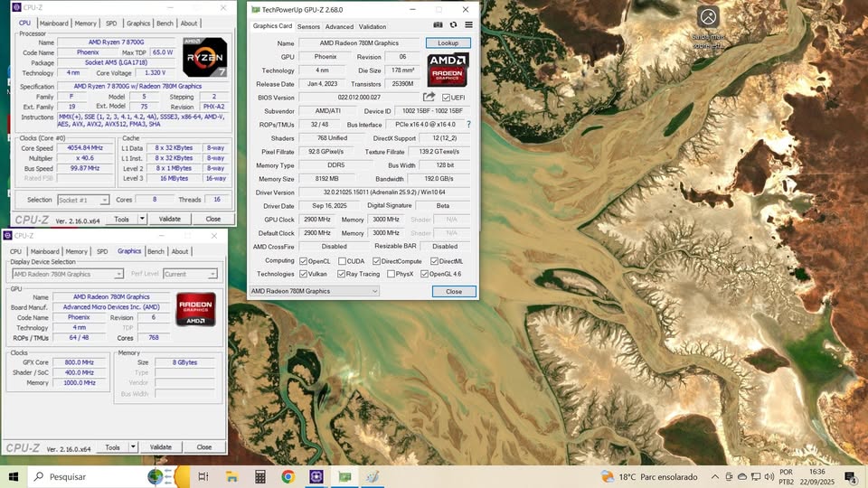Open the GPU-Z graphics card selector dropdown
868x488 pixels.
tap(314, 291)
